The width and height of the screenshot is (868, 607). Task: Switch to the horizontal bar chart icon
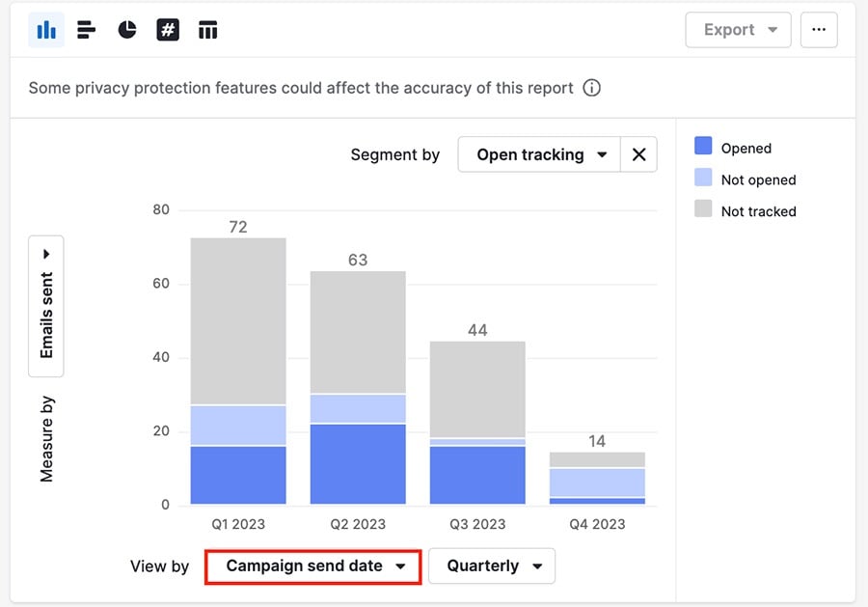click(x=86, y=30)
